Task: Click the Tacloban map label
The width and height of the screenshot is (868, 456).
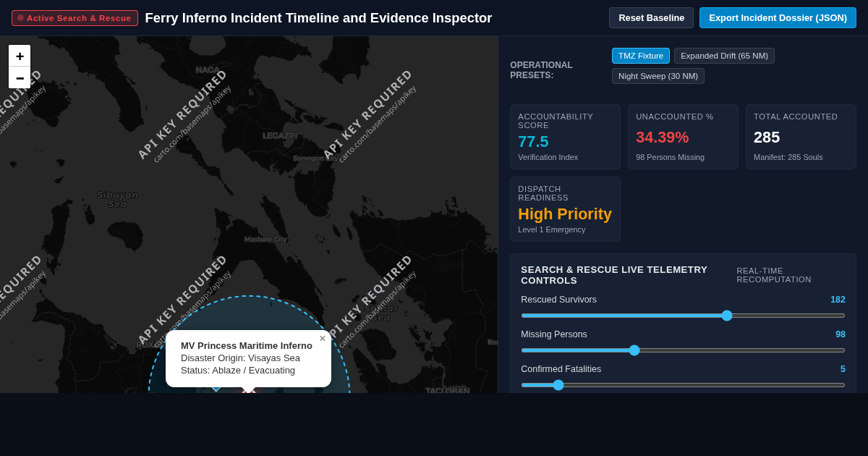Action: click(x=448, y=390)
